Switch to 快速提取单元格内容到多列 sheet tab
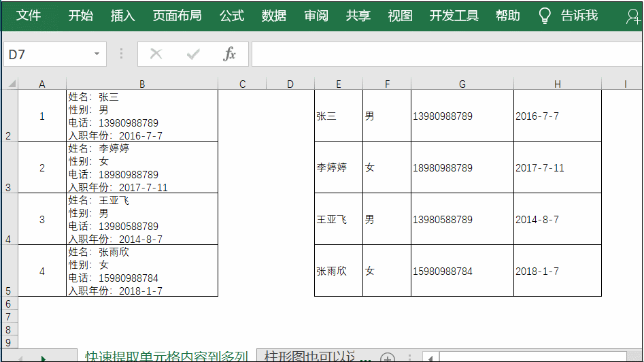The height and width of the screenshot is (362, 644). pyautogui.click(x=167, y=356)
